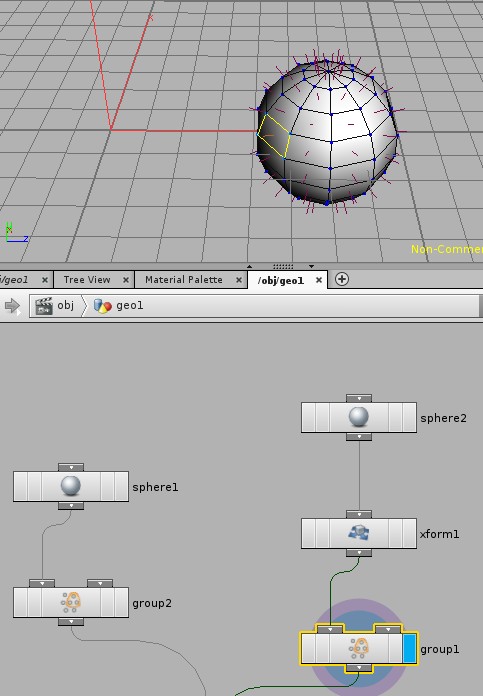Toggle the display flag on sphere2 node
This screenshot has width=483, height=696.
[x=409, y=417]
